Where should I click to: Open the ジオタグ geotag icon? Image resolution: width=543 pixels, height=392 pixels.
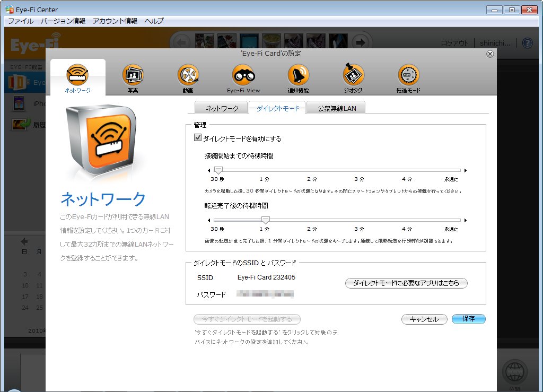353,79
